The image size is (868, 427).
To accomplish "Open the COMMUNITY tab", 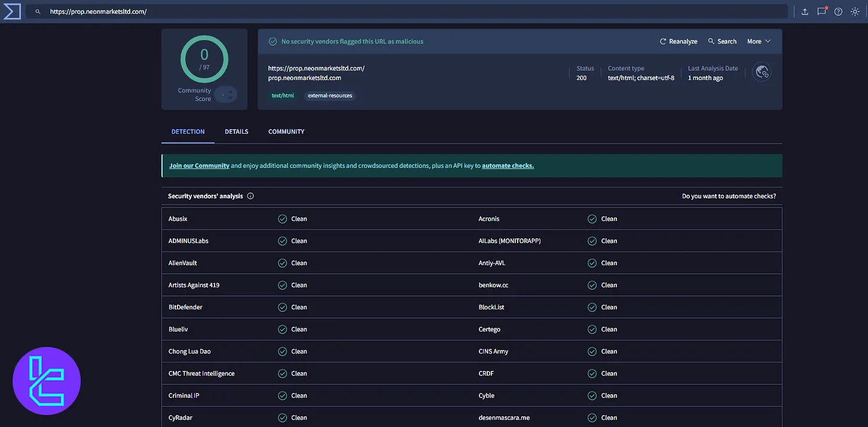I will (x=286, y=131).
